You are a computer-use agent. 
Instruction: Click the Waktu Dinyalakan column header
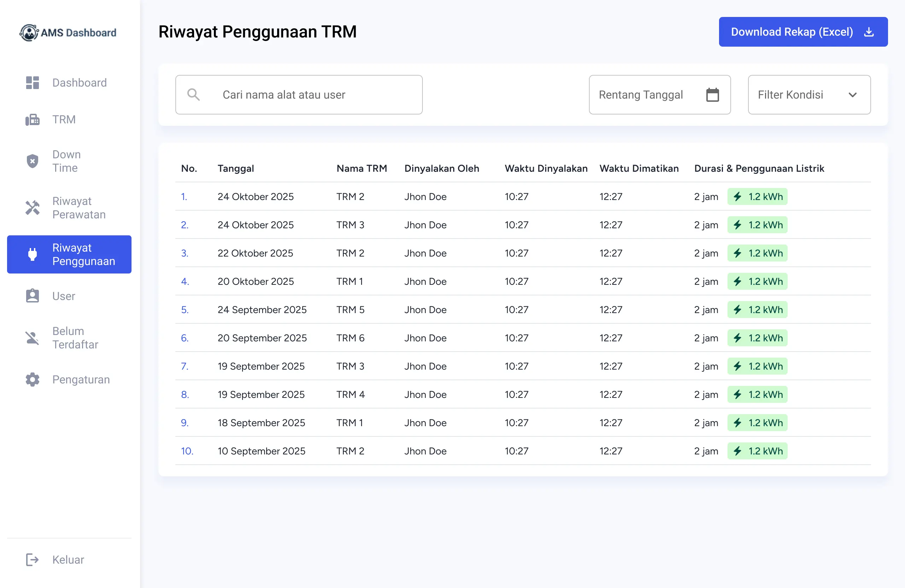coord(546,169)
